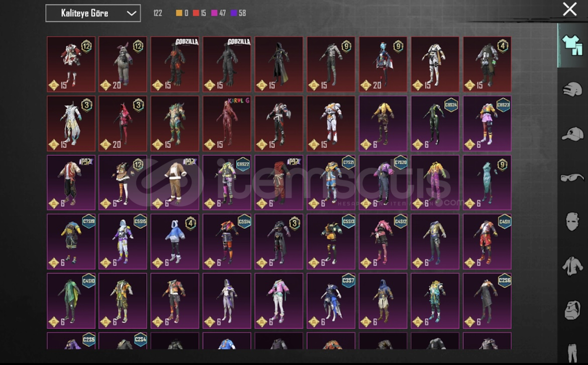The width and height of the screenshot is (588, 365).
Task: Select the pink jacket outfit in fifth row
Action: (x=278, y=301)
